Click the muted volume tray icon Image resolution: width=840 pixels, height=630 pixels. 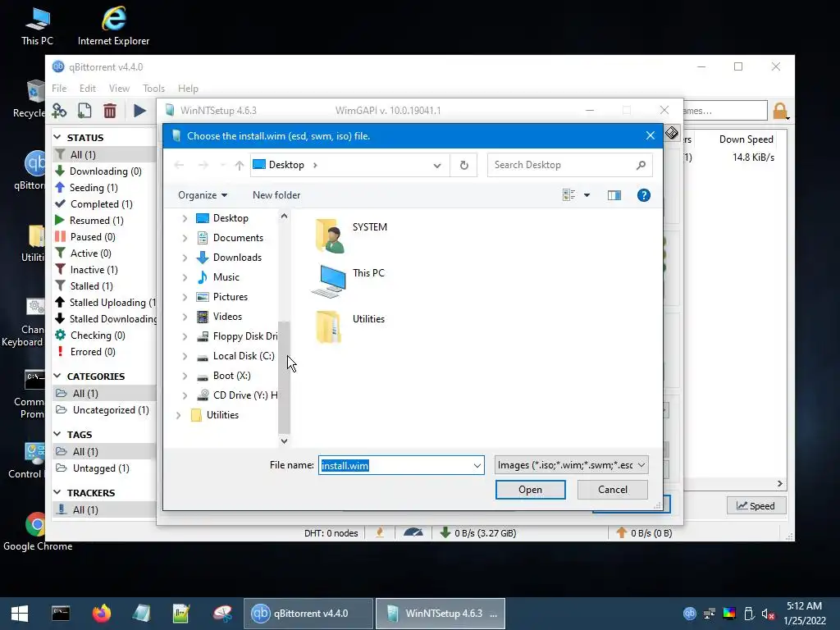coord(768,614)
